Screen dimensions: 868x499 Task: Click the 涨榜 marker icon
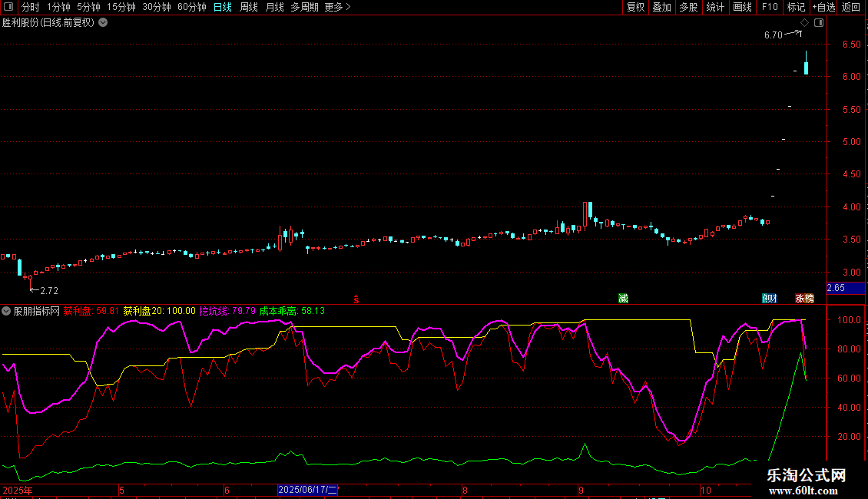click(x=804, y=298)
